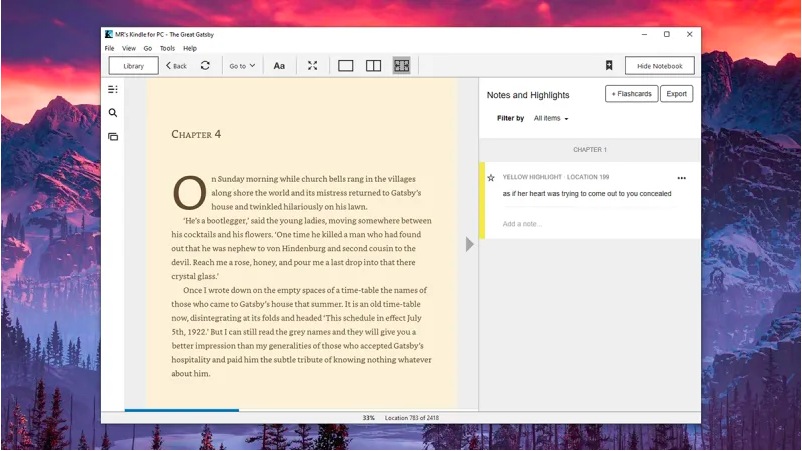Open the table of contents sidebar icon
Viewport: 802px width, 451px height.
coord(113,89)
